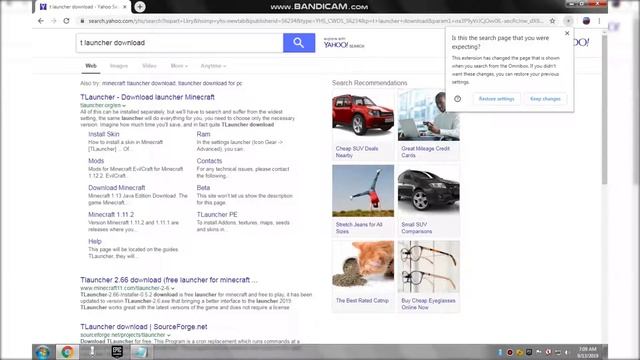Expand the arrow next to minecraft11.com URL
Image resolution: width=640 pixels, height=360 pixels.
pyautogui.click(x=173, y=288)
